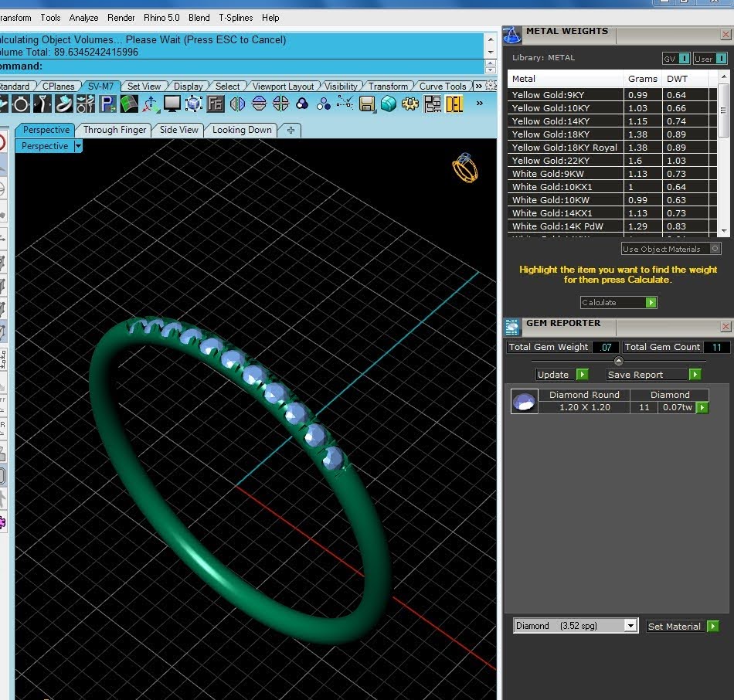Open the Rhino 5.0 menu
The image size is (734, 700).
pos(161,18)
